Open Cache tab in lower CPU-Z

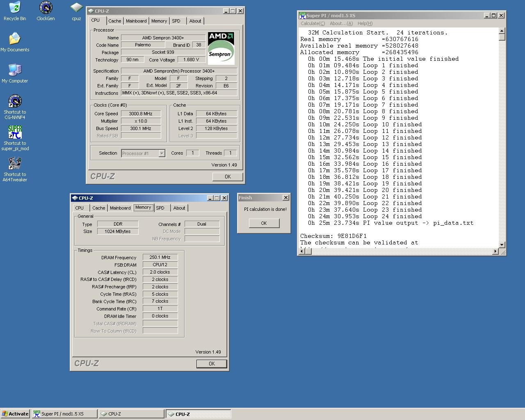coord(98,208)
